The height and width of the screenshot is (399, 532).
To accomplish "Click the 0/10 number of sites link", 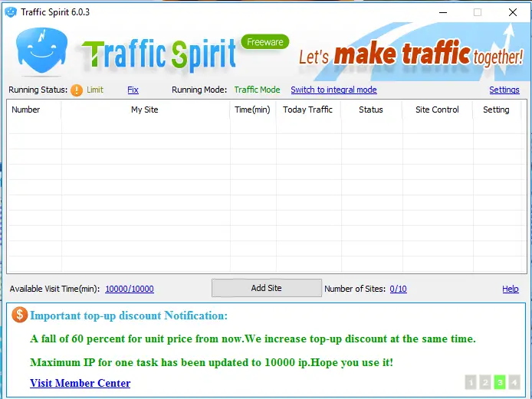I will pos(398,289).
